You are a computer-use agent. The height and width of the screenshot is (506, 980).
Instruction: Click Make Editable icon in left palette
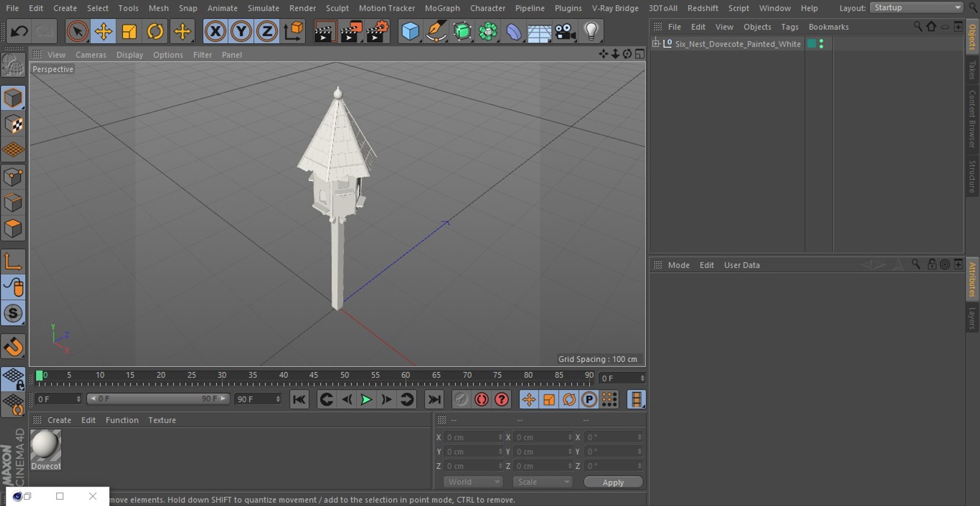(x=13, y=65)
